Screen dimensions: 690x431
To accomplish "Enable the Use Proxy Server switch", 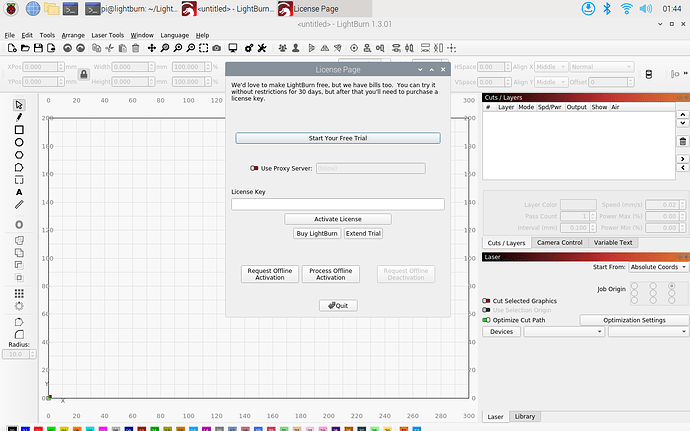I will pos(254,168).
